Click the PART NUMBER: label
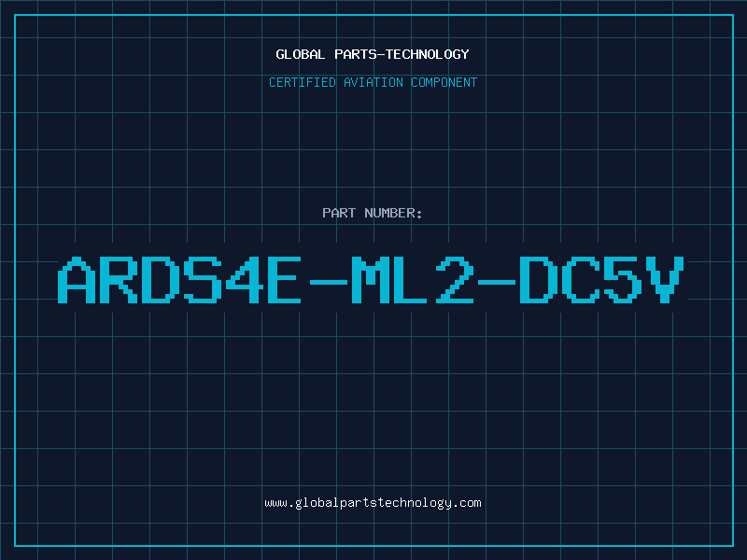The width and height of the screenshot is (747, 560). click(373, 213)
